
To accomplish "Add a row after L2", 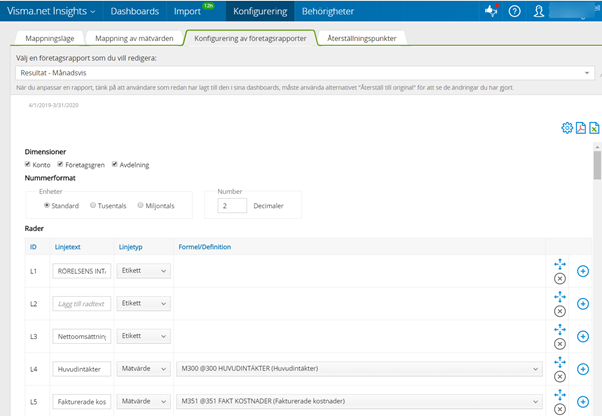I will pyautogui.click(x=583, y=304).
